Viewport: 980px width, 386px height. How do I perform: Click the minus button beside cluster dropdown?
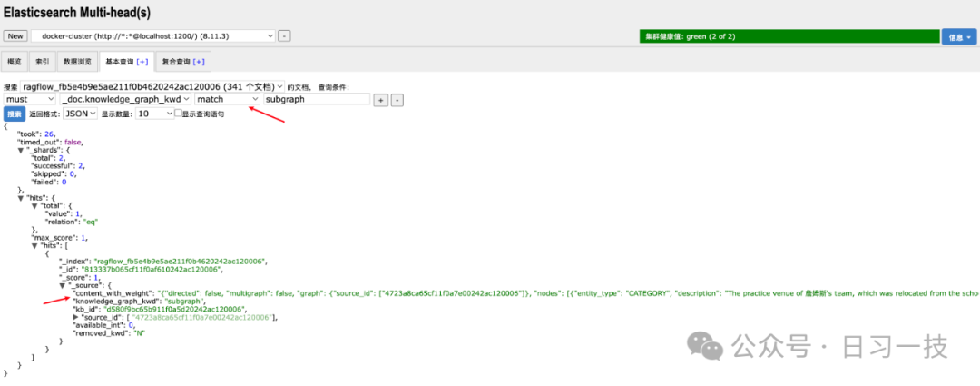[284, 36]
